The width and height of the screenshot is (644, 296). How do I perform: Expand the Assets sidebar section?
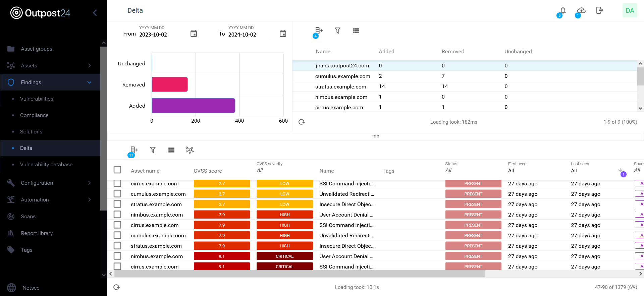coord(50,66)
